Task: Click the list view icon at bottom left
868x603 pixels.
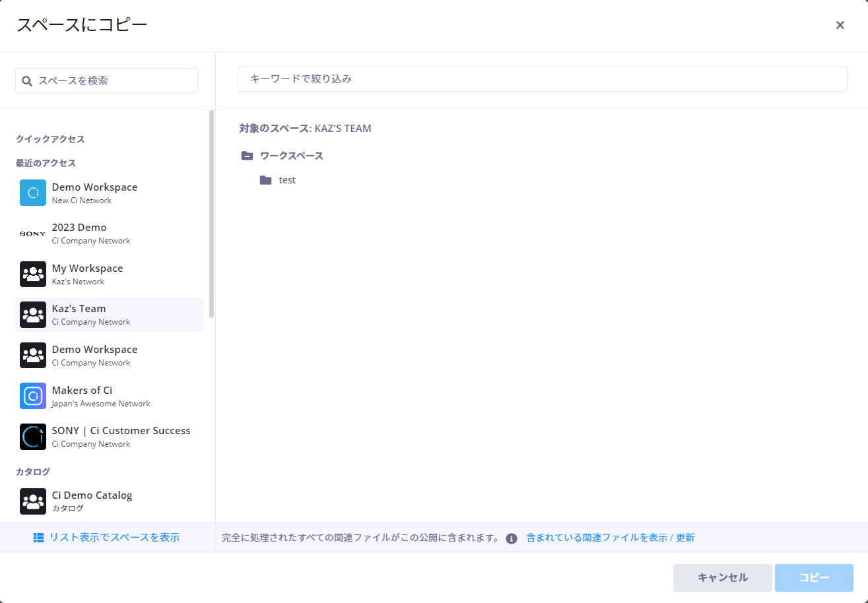Action: point(38,538)
